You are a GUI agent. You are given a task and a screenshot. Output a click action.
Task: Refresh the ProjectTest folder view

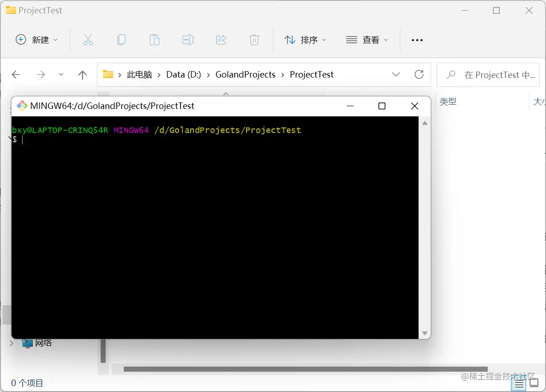pyautogui.click(x=419, y=74)
